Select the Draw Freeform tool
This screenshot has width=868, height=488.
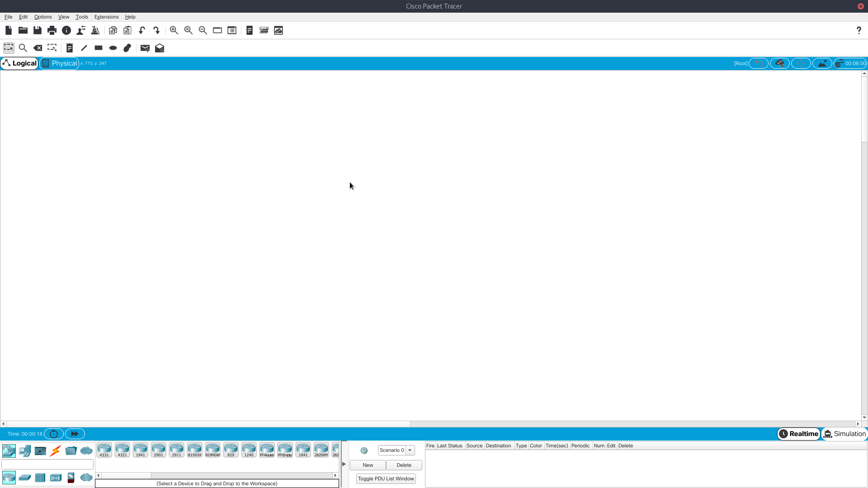[x=127, y=48]
